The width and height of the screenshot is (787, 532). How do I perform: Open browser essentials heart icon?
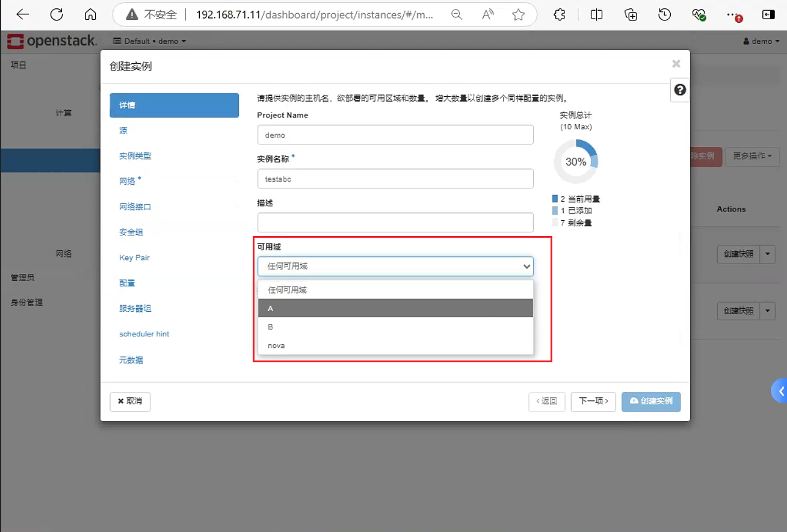(699, 15)
